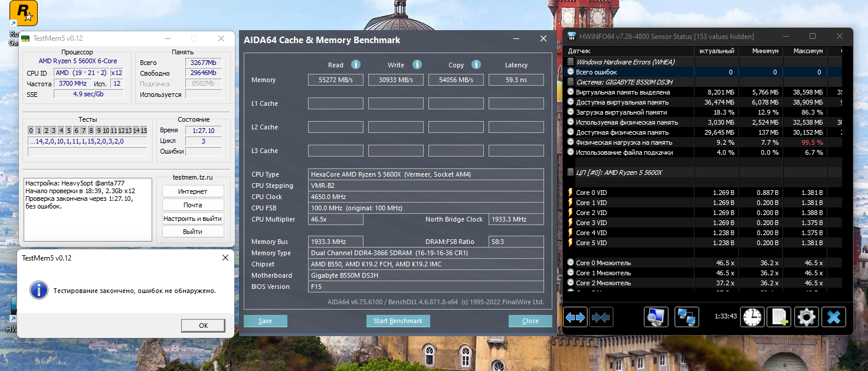Click the Close button in AIDA64

(530, 321)
